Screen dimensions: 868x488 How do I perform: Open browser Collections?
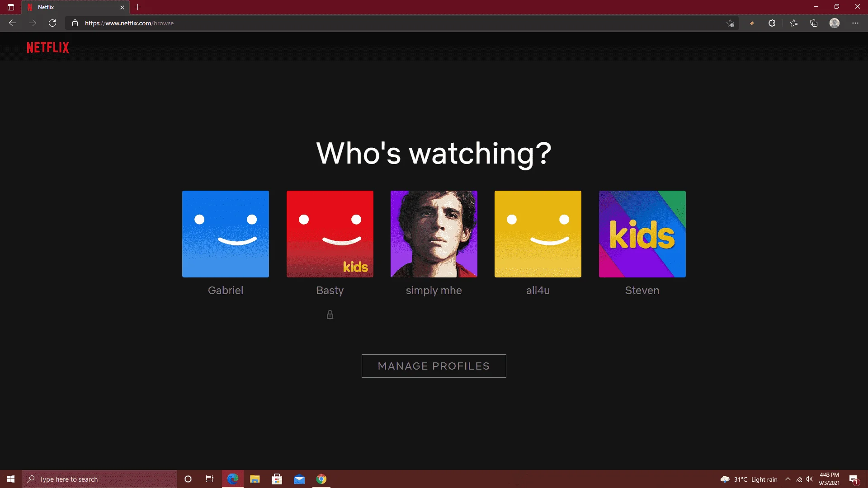coord(814,23)
